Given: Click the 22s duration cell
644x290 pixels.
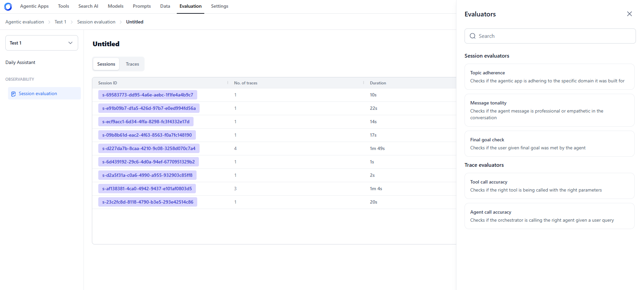Looking at the screenshot, I should point(374,108).
